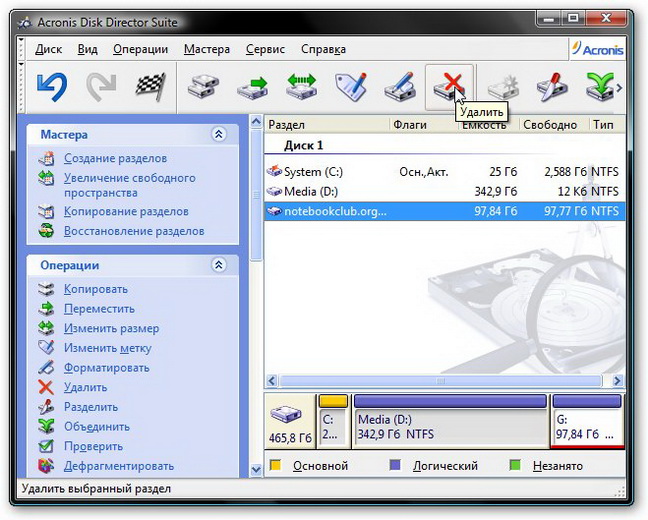Click the red X Delete toolbar icon

[x=449, y=86]
